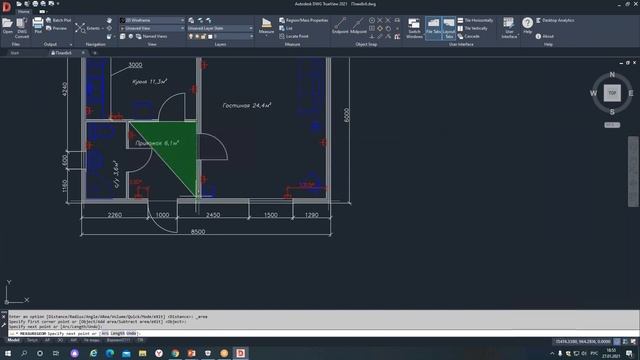This screenshot has height=360, width=640.
Task: Open Batch Plot in Output panel
Action: click(58, 20)
